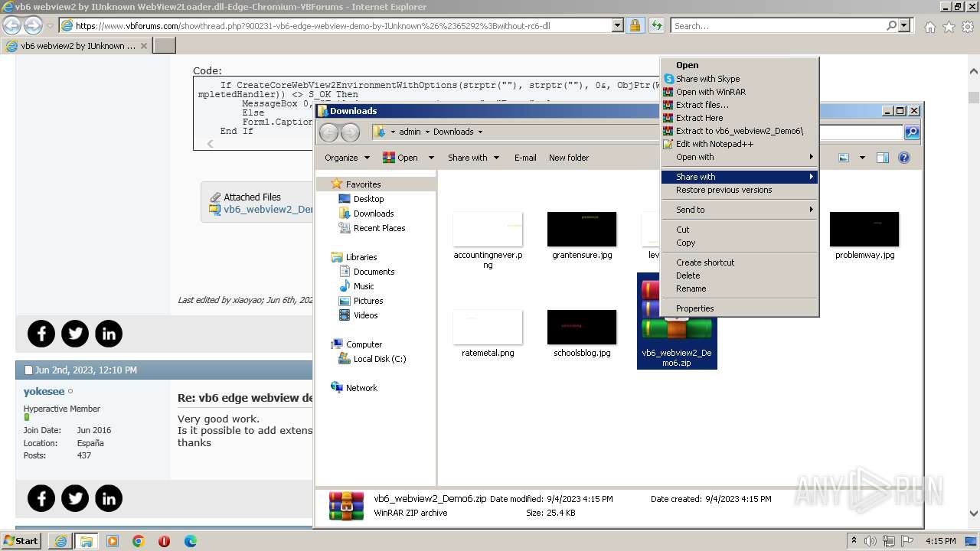The image size is (980, 551).
Task: Select the vb6 webview2 browser tab
Action: [77, 46]
